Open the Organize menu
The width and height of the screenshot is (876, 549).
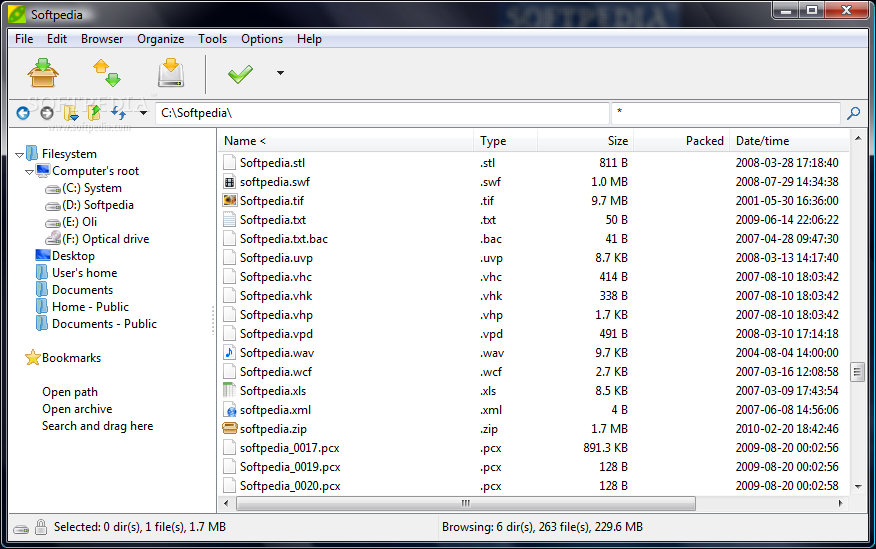160,39
